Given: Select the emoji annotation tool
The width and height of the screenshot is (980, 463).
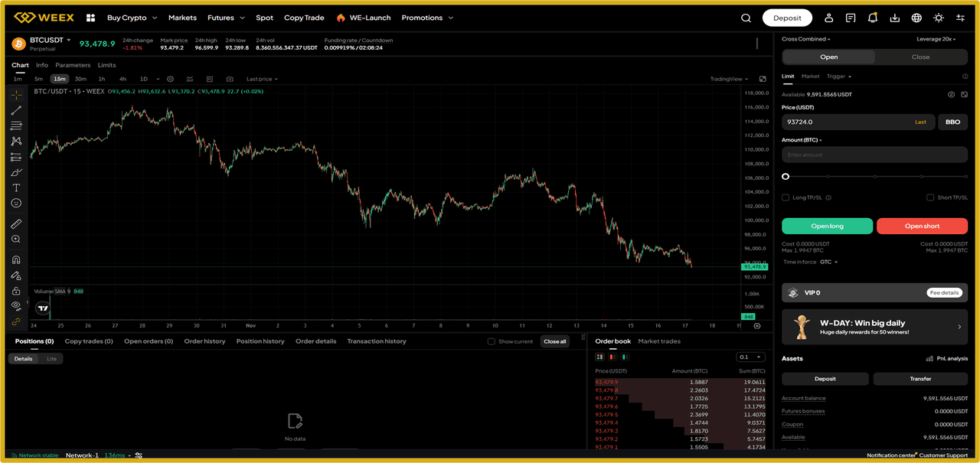Looking at the screenshot, I should [x=15, y=203].
